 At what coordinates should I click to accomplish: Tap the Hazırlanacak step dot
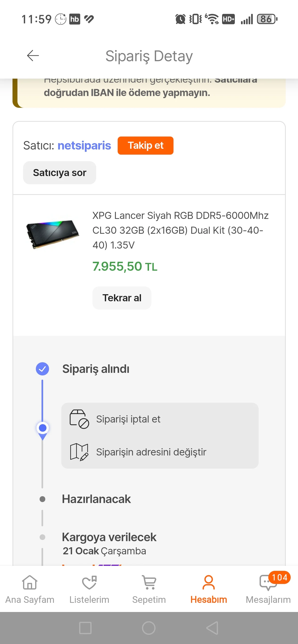tap(42, 499)
